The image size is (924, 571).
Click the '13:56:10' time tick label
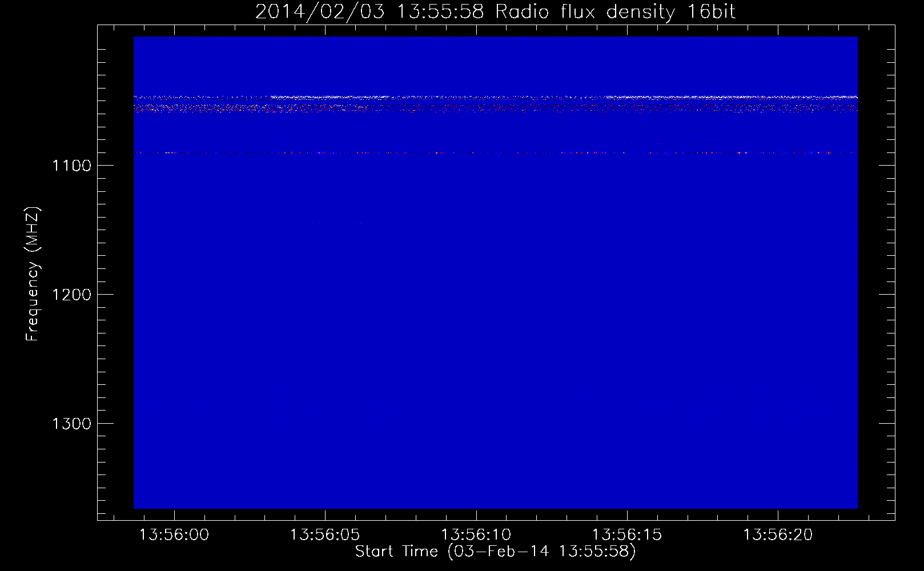[x=476, y=535]
